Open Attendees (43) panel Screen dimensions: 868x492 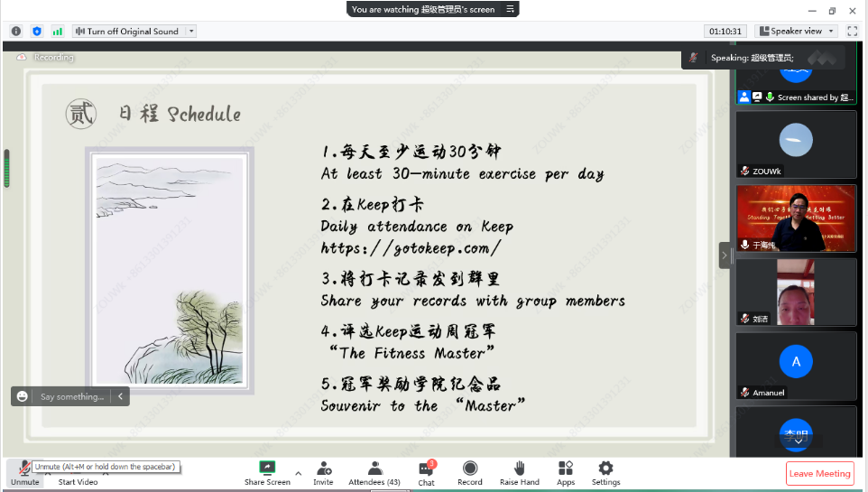[374, 474]
